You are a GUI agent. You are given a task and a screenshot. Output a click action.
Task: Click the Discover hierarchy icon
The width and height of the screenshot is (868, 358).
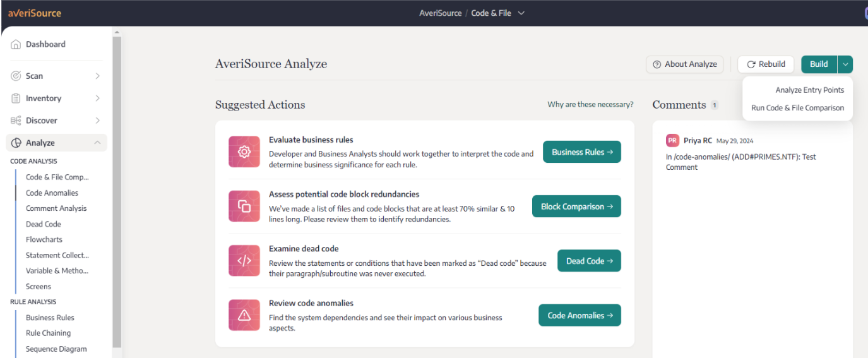(16, 121)
